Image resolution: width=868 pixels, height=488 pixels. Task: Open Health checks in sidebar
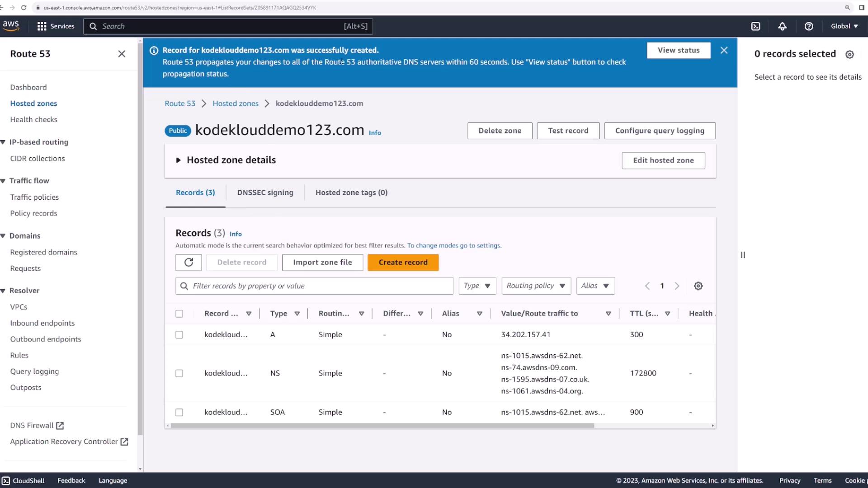(34, 119)
